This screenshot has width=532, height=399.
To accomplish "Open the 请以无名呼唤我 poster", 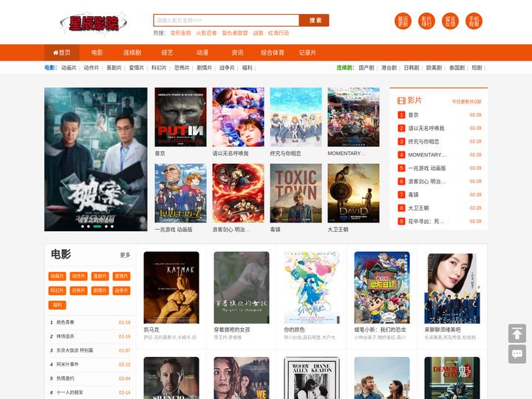I will coord(238,117).
